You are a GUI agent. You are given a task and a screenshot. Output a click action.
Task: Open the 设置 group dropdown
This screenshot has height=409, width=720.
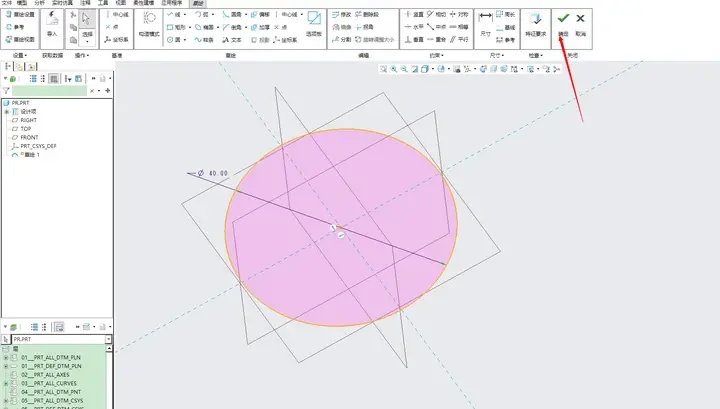(x=20, y=56)
